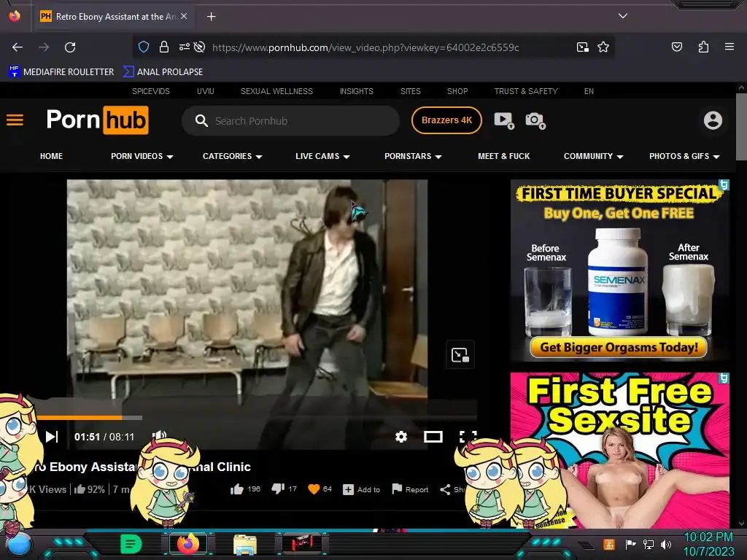Click the upload video icon

pyautogui.click(x=504, y=120)
